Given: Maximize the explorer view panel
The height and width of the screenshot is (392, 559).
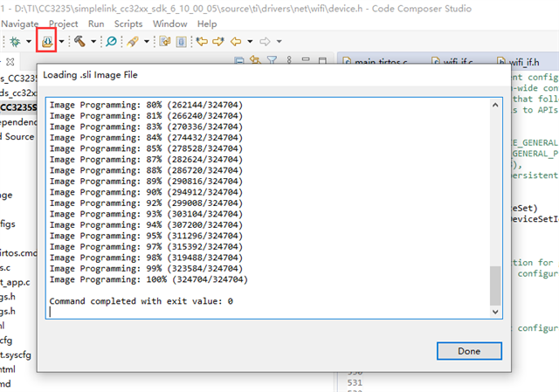Looking at the screenshot, I should (x=322, y=60).
